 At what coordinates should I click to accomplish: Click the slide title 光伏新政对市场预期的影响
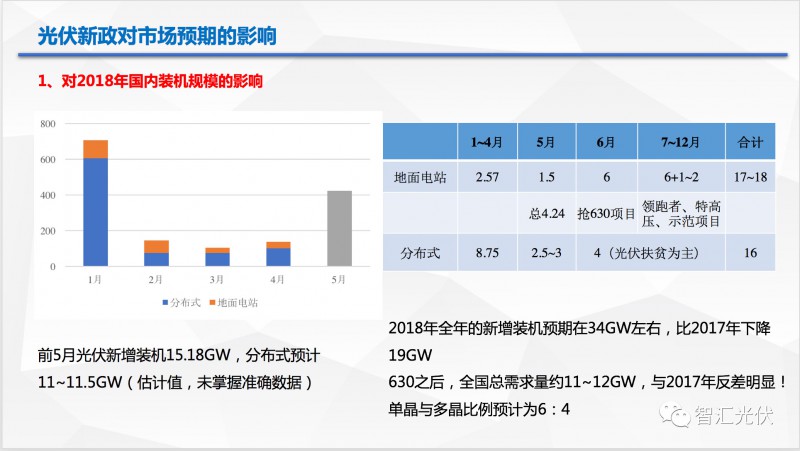coord(156,36)
